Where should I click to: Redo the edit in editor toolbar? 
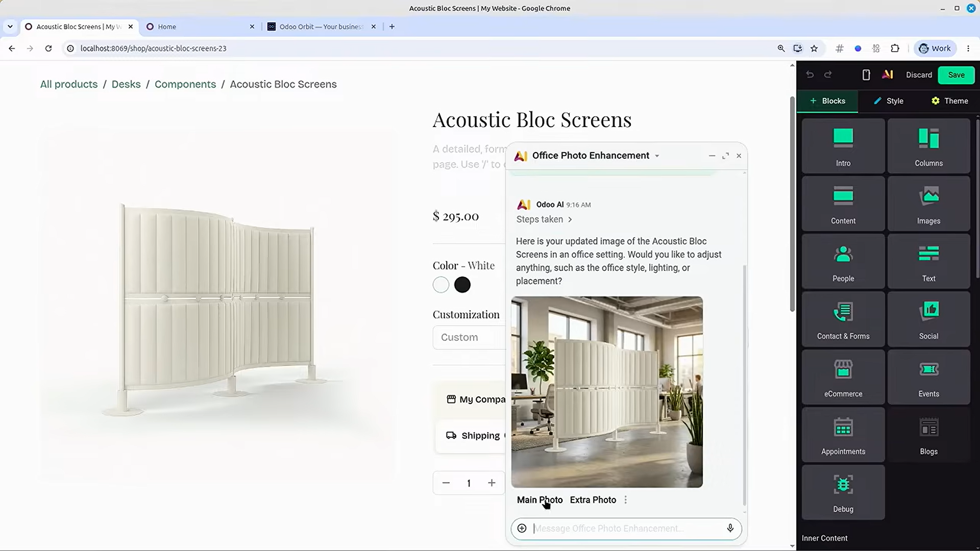[x=828, y=75]
